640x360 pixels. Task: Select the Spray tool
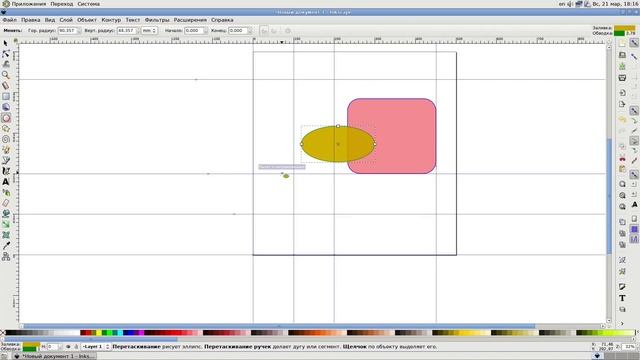pyautogui.click(x=6, y=192)
